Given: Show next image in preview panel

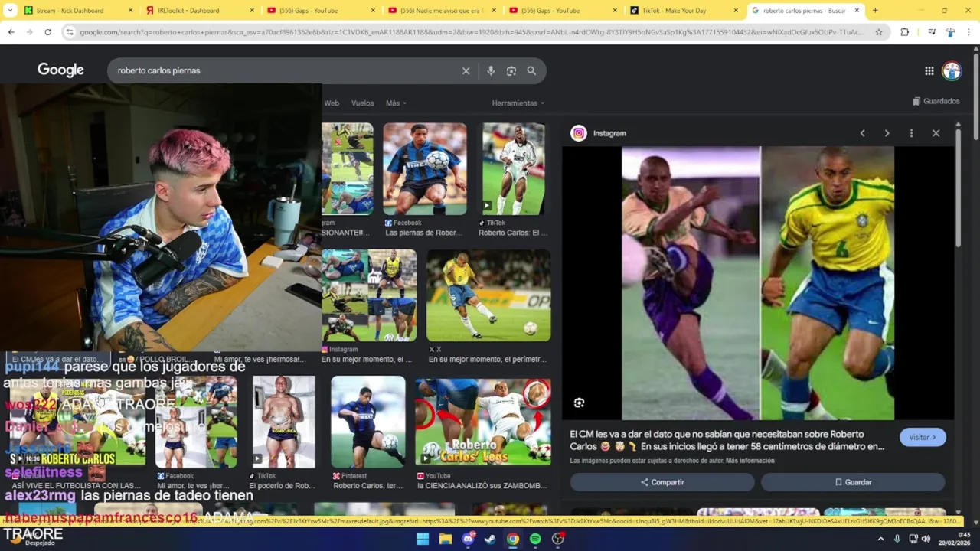Looking at the screenshot, I should click(887, 133).
